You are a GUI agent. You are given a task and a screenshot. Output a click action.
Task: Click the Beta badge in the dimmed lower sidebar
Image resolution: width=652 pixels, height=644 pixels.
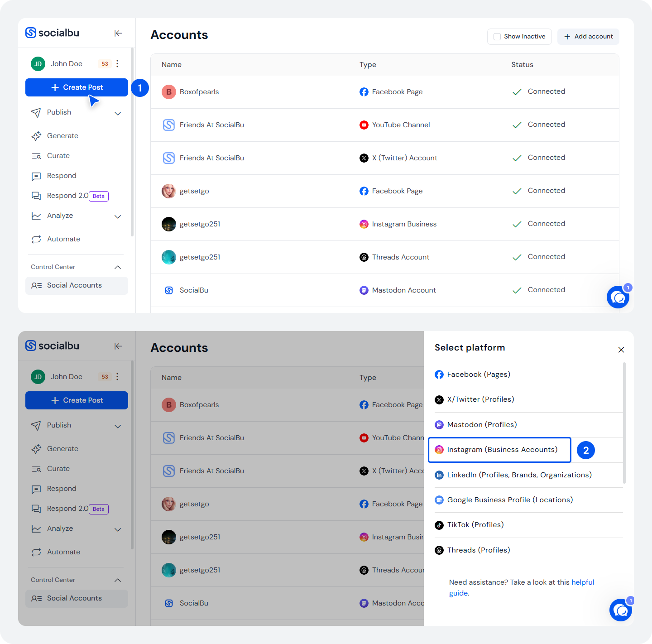(99, 509)
